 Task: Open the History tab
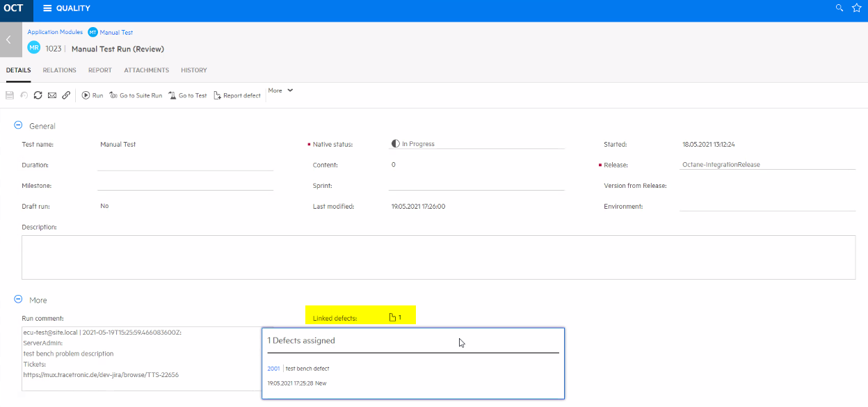[x=193, y=70]
